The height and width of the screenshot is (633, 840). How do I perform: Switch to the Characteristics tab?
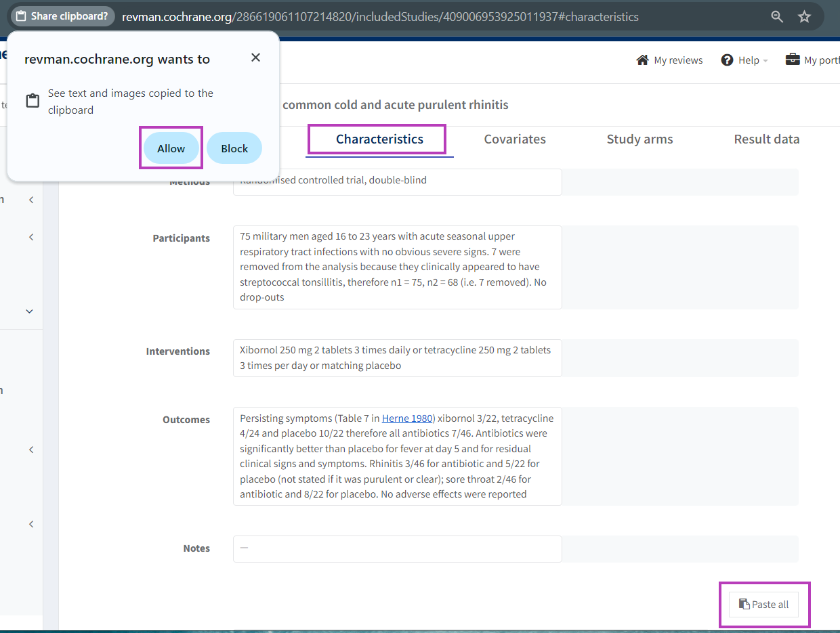coord(379,139)
